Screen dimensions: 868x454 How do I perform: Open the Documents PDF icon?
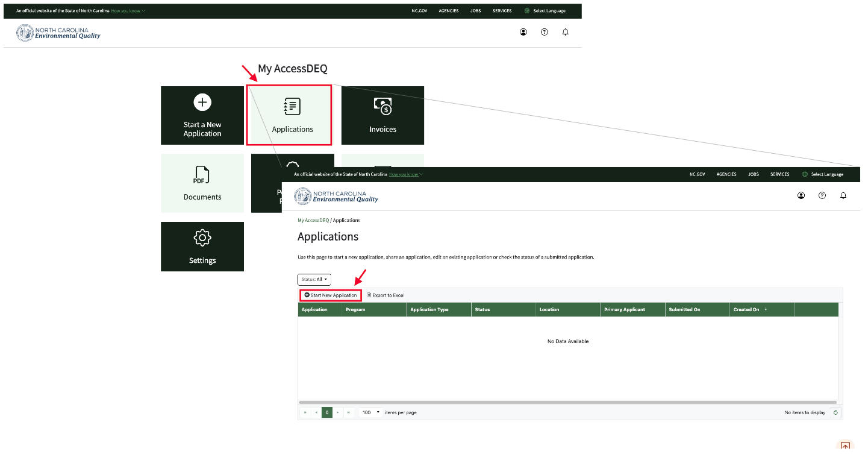coord(202,175)
